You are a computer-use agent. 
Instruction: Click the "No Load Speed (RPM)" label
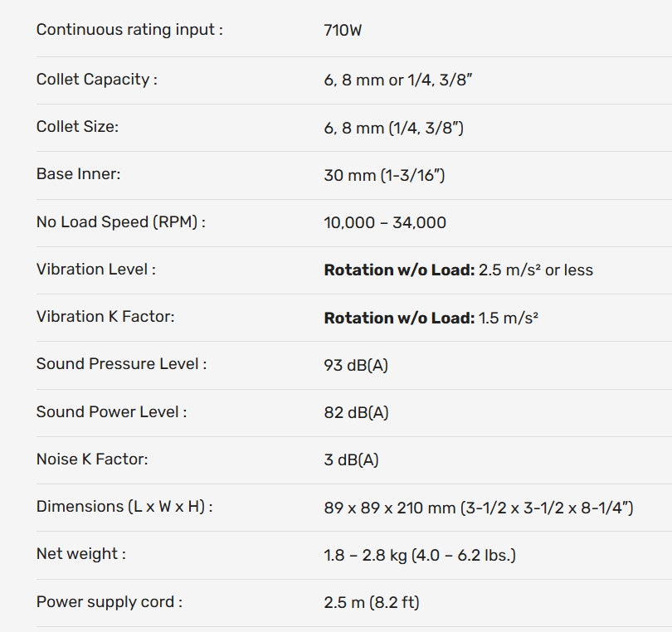click(120, 222)
